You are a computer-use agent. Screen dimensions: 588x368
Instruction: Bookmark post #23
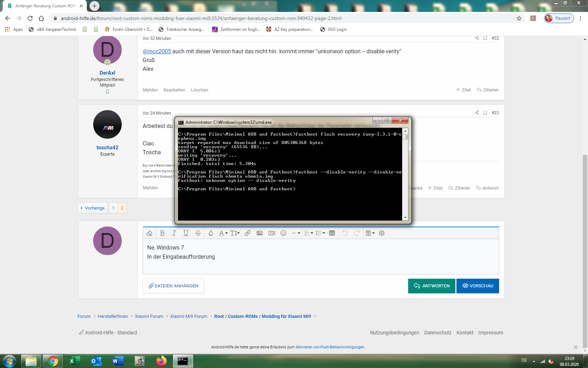click(x=485, y=113)
